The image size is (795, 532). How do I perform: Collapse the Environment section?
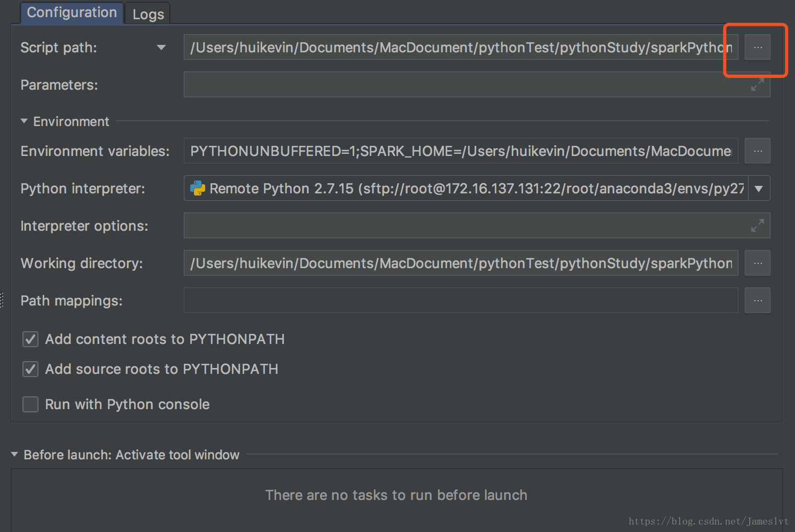pos(24,121)
